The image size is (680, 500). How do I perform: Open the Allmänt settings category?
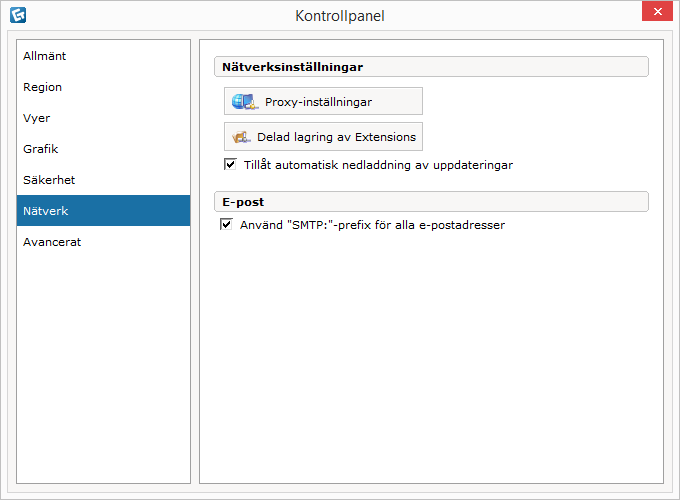(45, 56)
